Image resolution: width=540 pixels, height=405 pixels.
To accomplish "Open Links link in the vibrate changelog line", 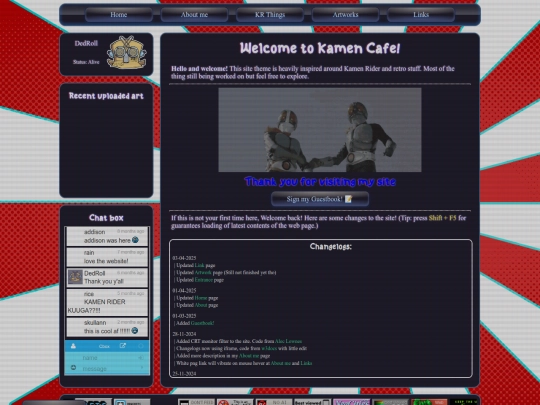I will (x=306, y=363).
